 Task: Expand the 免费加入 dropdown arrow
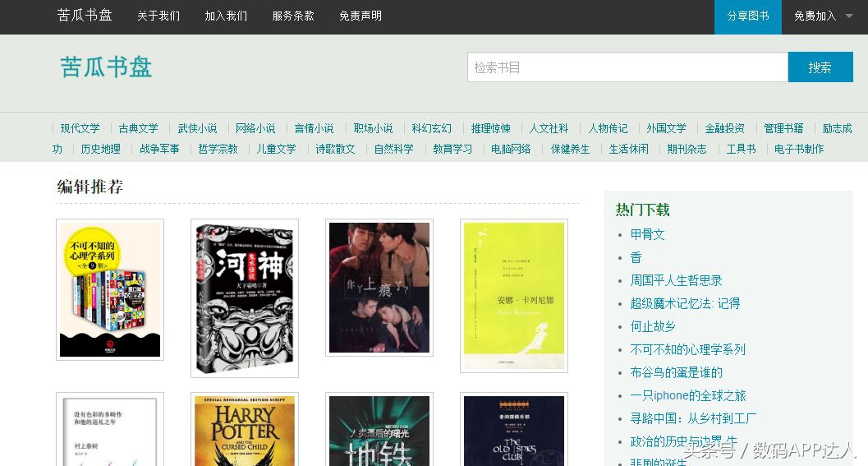pyautogui.click(x=849, y=16)
